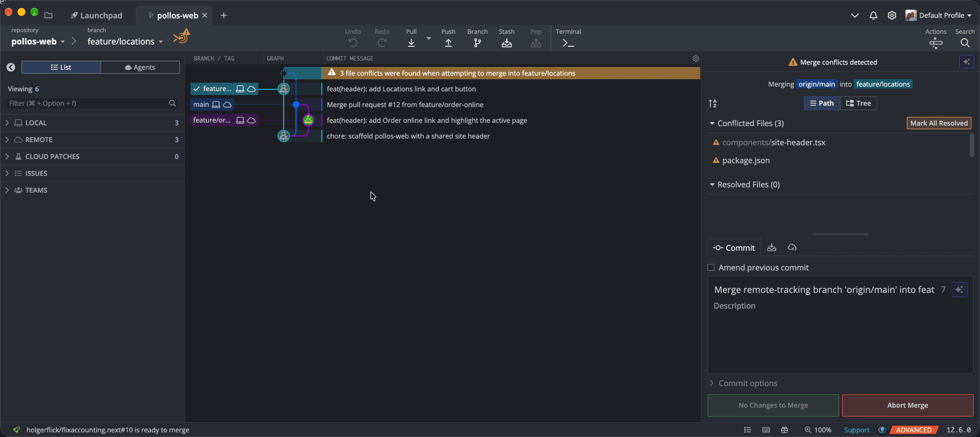Image resolution: width=980 pixels, height=437 pixels.
Task: Expand the REMOTE section
Action: point(7,139)
